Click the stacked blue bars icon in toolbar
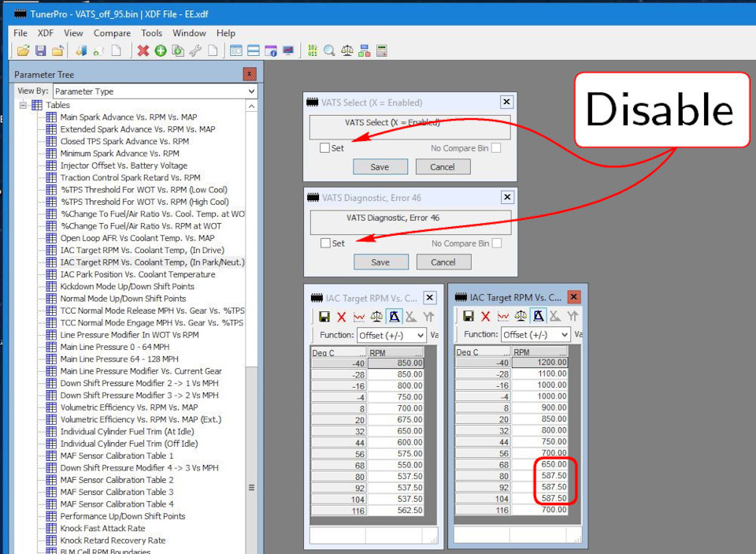 pyautogui.click(x=254, y=50)
